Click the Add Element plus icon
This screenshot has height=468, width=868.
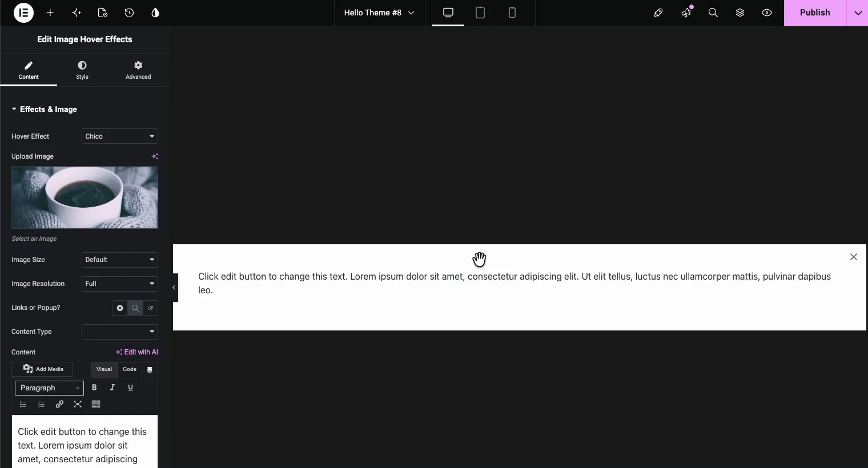(50, 13)
